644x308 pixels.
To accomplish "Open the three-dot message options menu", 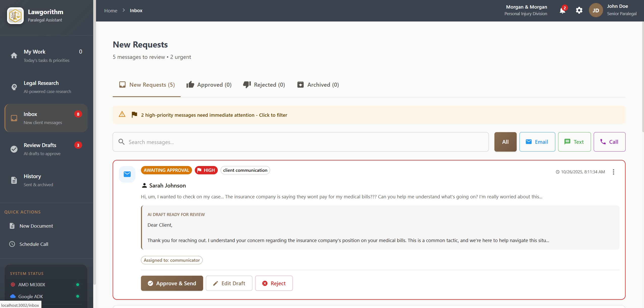I will tap(613, 172).
